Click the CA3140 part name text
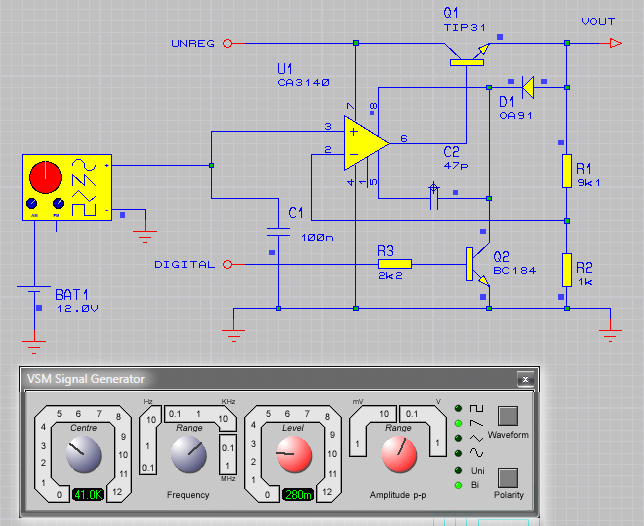The height and width of the screenshot is (526, 644). (x=304, y=83)
